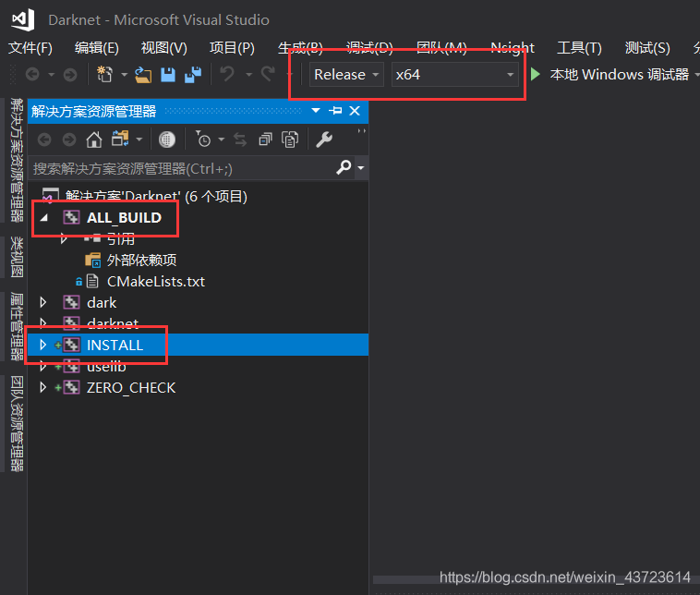Click the redo arrow icon
The image size is (700, 595).
(268, 74)
